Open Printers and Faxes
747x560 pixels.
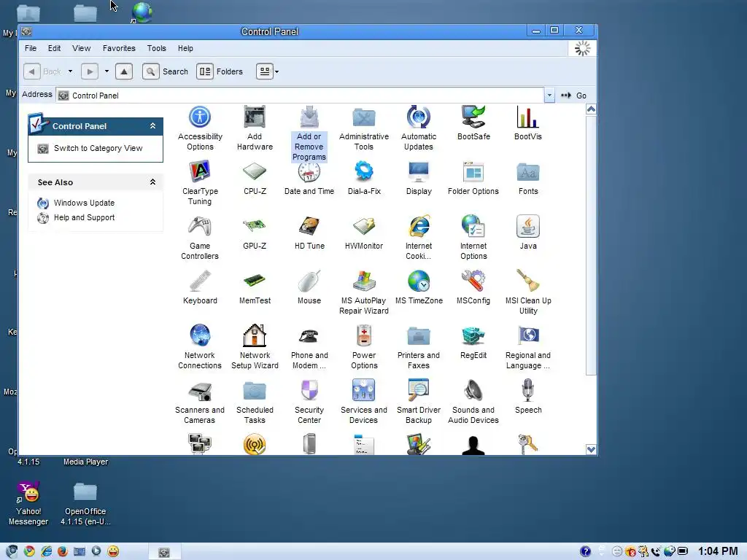pos(418,347)
